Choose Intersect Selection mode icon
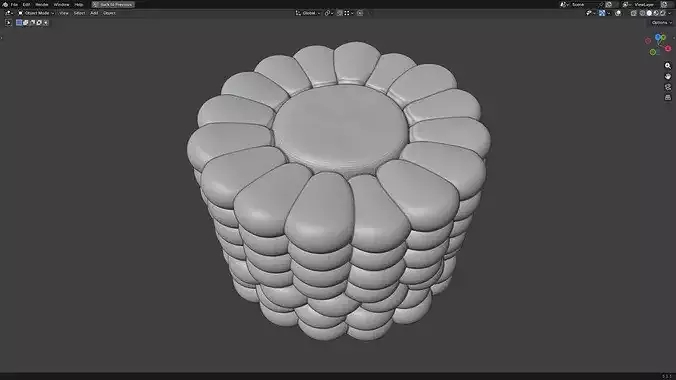The image size is (676, 380). 46,22
